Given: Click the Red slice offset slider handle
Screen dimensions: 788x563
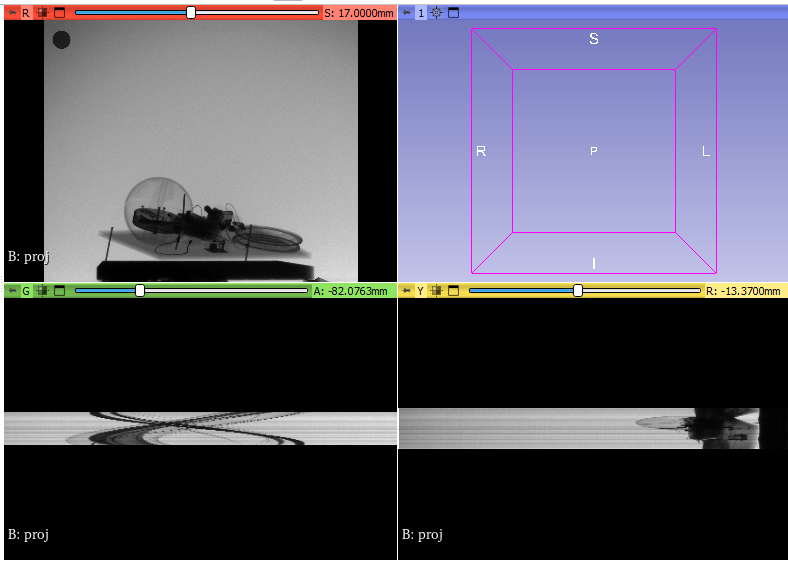Looking at the screenshot, I should 191,13.
